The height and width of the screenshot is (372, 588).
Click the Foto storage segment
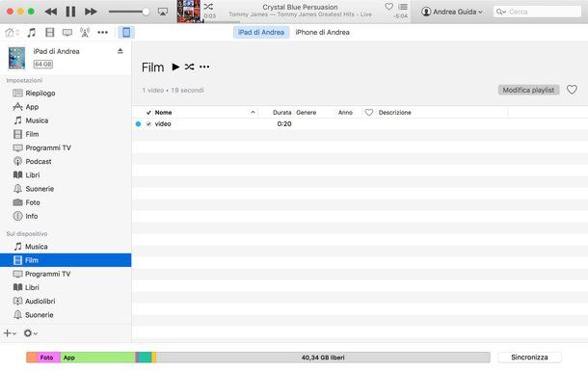[48, 358]
